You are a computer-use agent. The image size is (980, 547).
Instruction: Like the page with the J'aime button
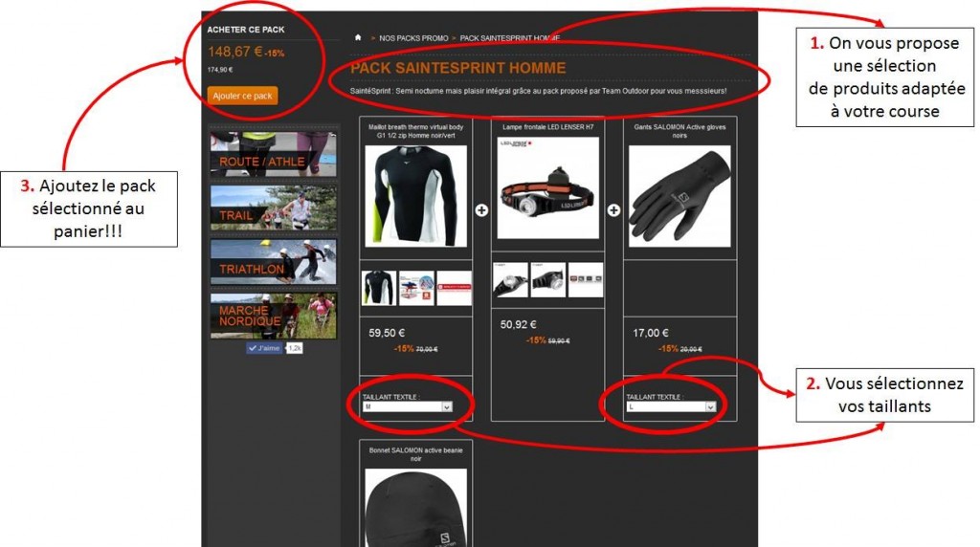click(264, 348)
